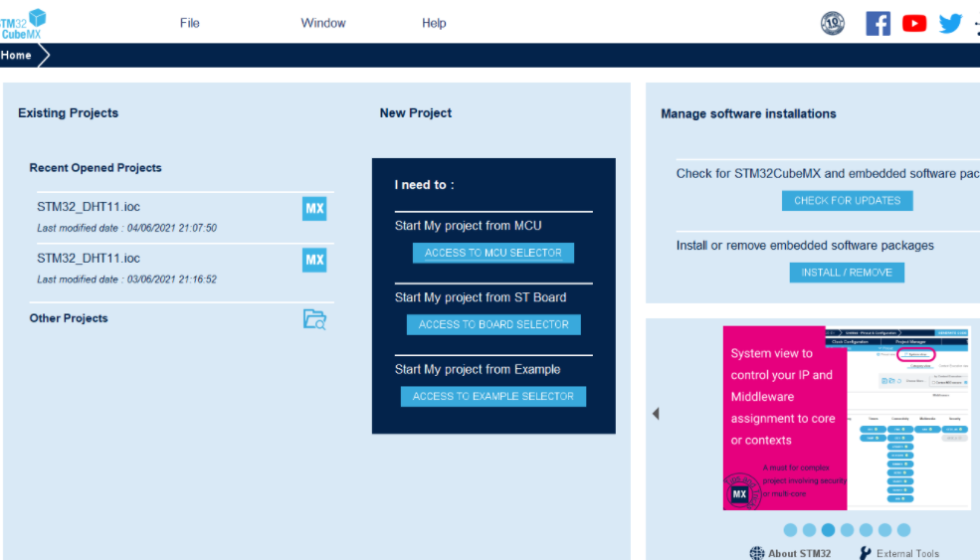Select fourth carousel dot

tap(847, 530)
